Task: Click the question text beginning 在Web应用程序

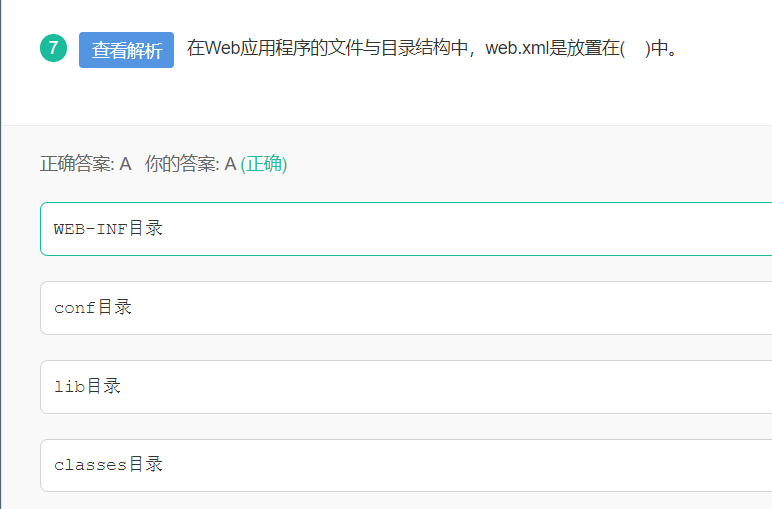Action: click(433, 48)
